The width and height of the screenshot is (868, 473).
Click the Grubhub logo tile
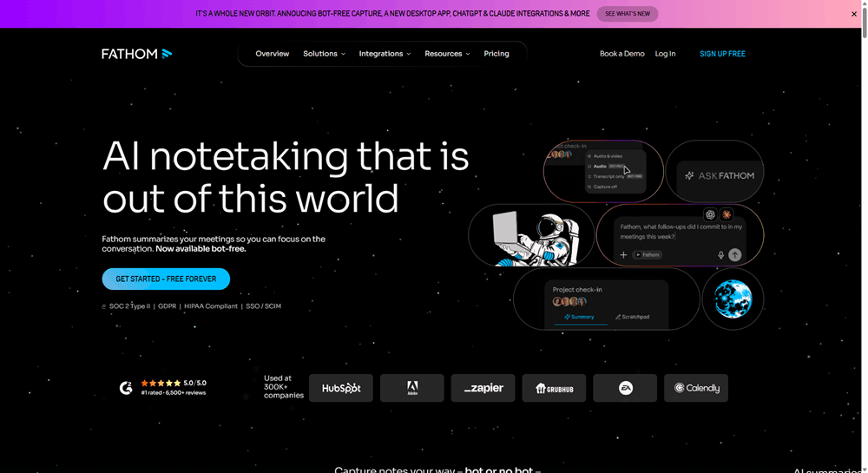[554, 388]
